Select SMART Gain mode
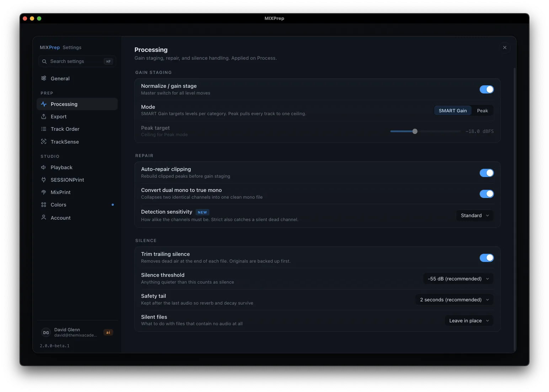This screenshot has width=549, height=392. (453, 111)
